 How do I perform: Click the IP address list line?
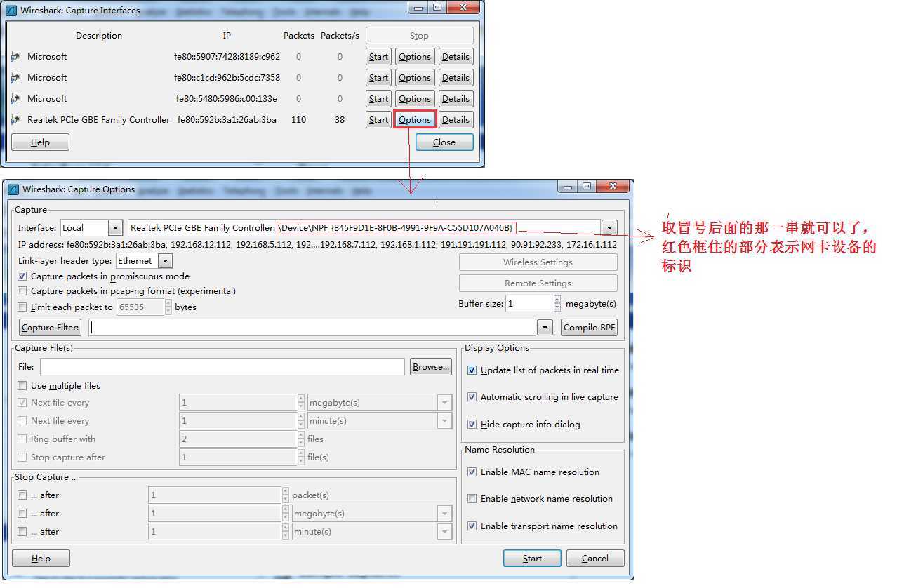[317, 245]
